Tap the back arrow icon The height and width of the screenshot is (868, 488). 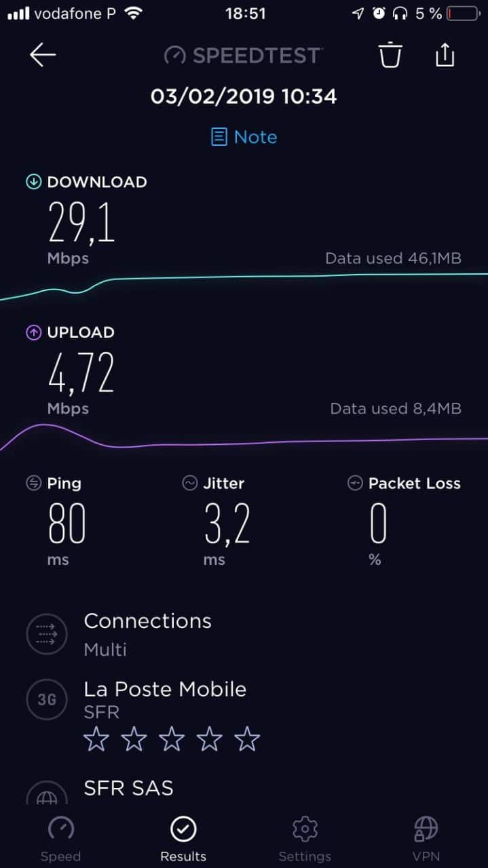42,56
